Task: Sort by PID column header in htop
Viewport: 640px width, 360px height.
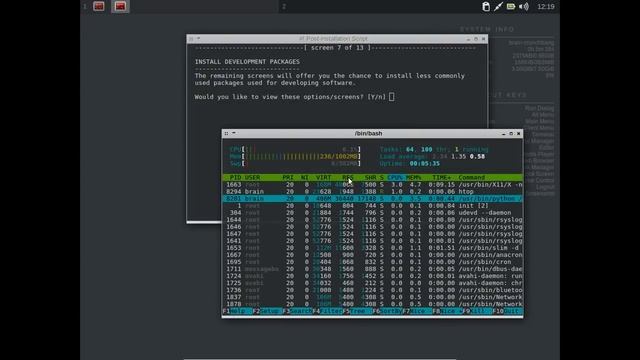Action: click(x=236, y=178)
